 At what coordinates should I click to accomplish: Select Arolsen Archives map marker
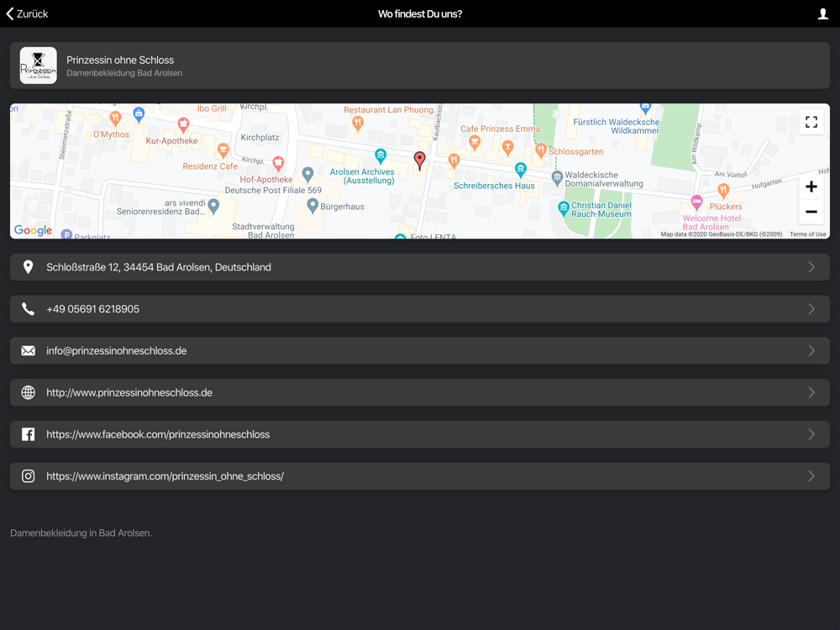point(381,156)
